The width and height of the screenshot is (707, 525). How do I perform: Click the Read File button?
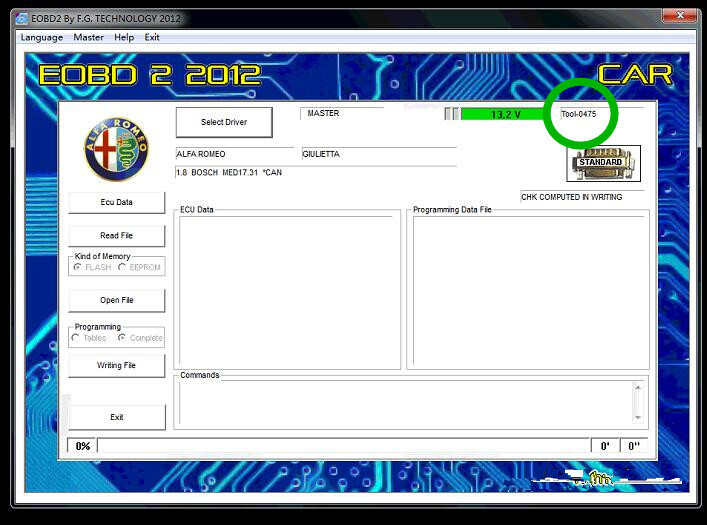pyautogui.click(x=117, y=236)
